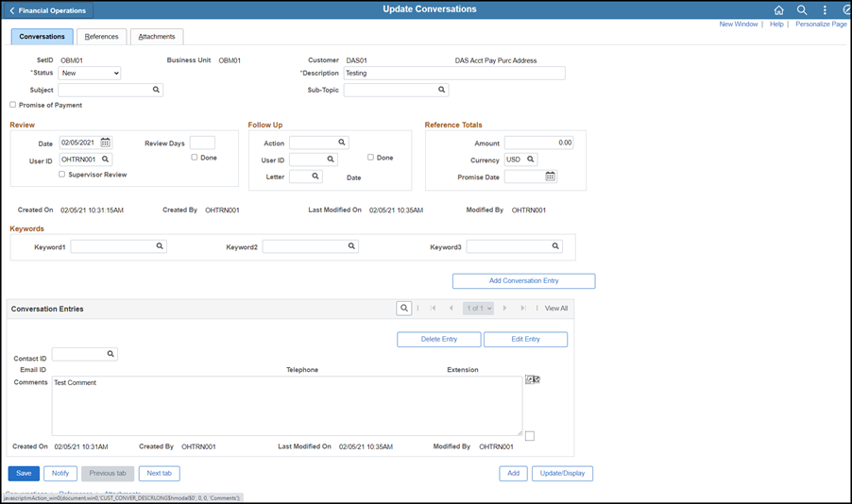Image resolution: width=852 pixels, height=504 pixels.
Task: Enable the Promise of Payment checkbox
Action: pos(13,106)
